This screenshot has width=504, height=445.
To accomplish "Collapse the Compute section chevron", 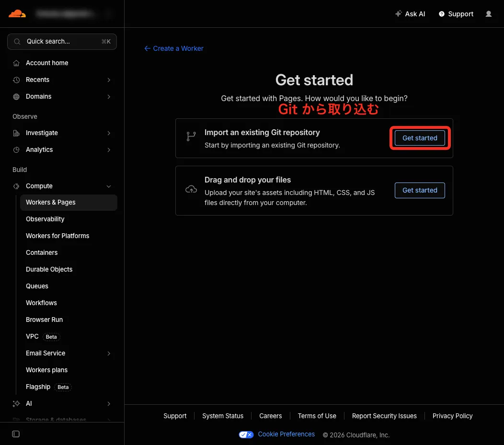I will pos(109,186).
